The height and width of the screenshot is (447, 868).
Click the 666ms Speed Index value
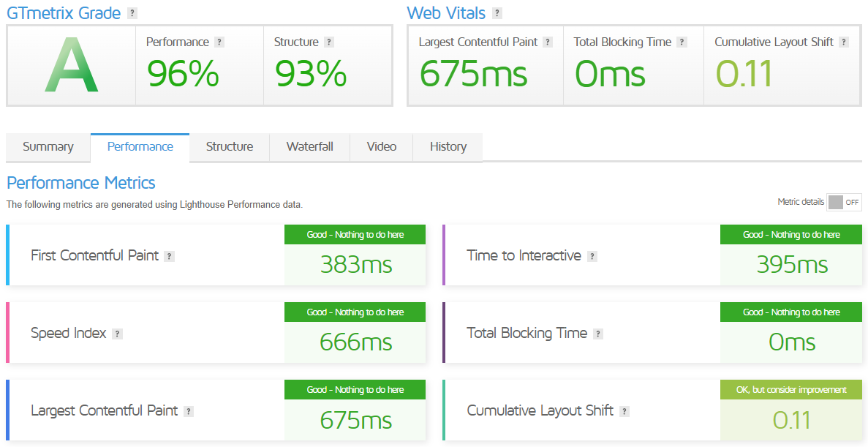pos(356,342)
